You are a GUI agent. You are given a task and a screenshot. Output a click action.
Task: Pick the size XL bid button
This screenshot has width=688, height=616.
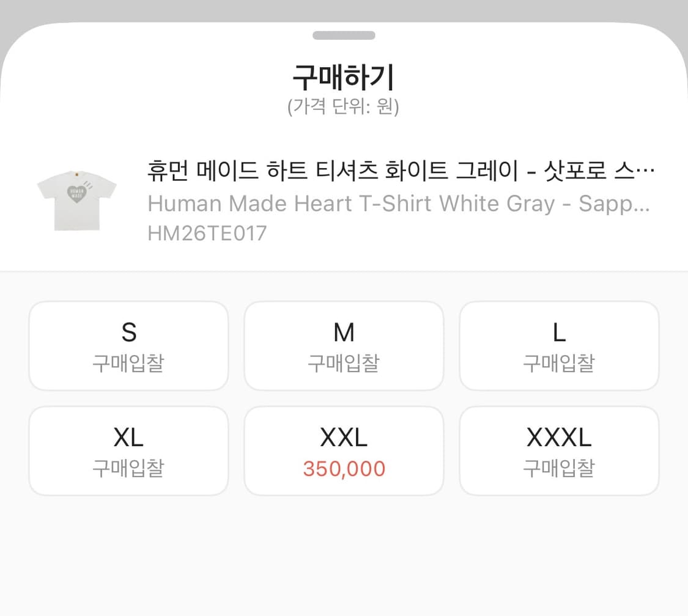(x=128, y=450)
